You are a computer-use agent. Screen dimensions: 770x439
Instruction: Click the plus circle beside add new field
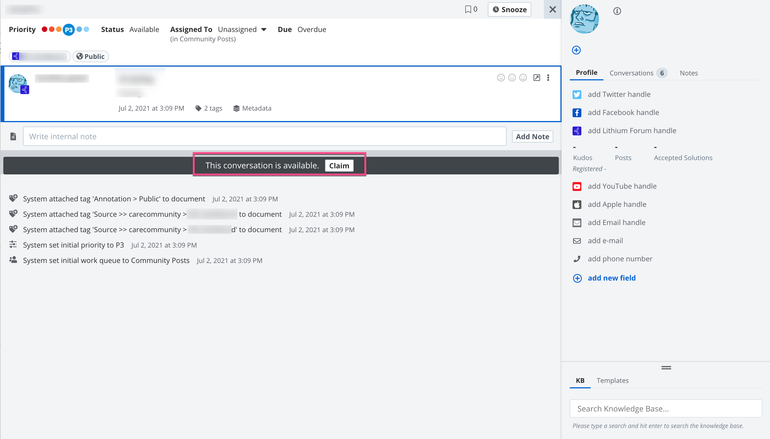577,278
